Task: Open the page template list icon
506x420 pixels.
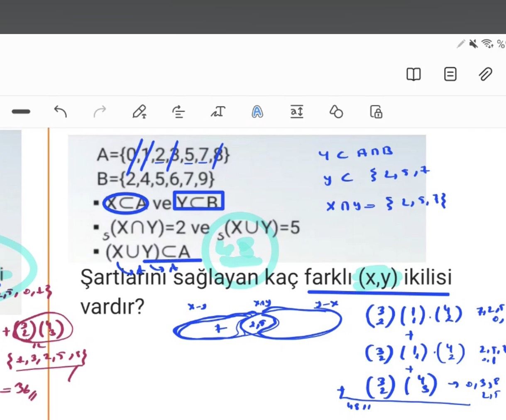Action: pos(450,74)
